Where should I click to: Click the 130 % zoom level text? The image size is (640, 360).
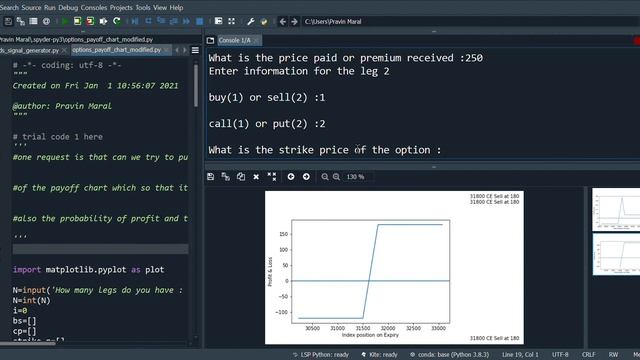[x=355, y=177]
